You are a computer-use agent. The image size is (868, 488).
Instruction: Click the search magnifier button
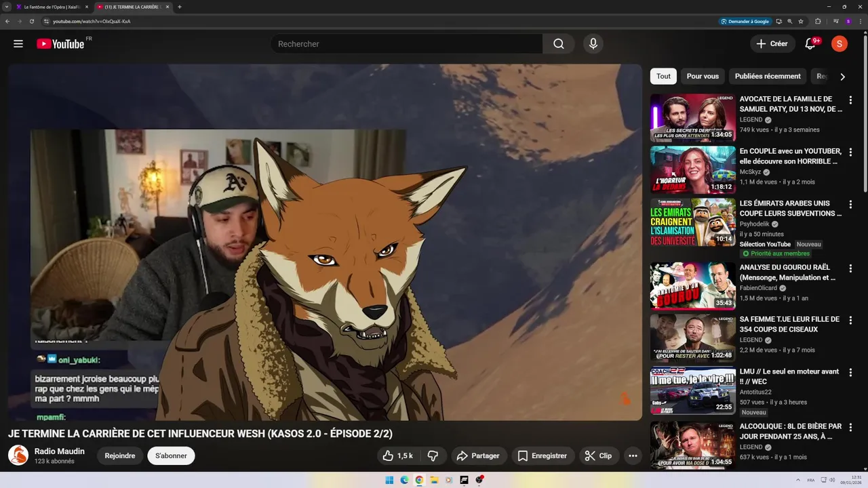coord(558,44)
